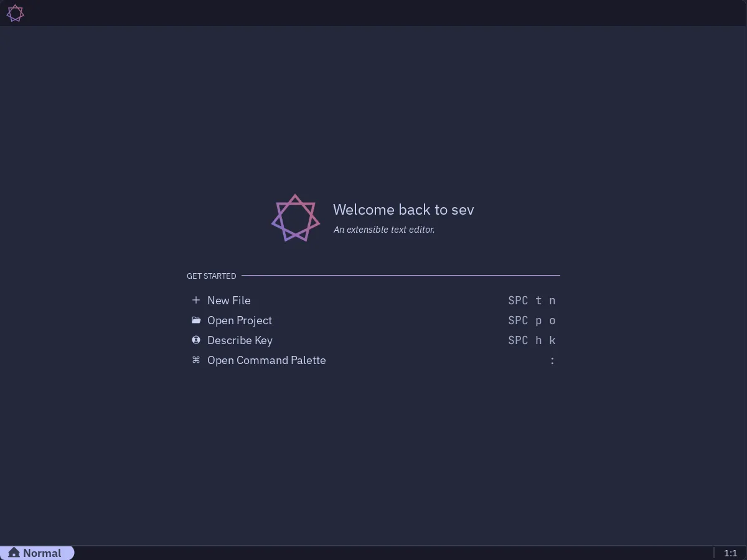Viewport: 747px width, 560px height.
Task: Click the command symbol beside Open Command Palette
Action: 195,360
